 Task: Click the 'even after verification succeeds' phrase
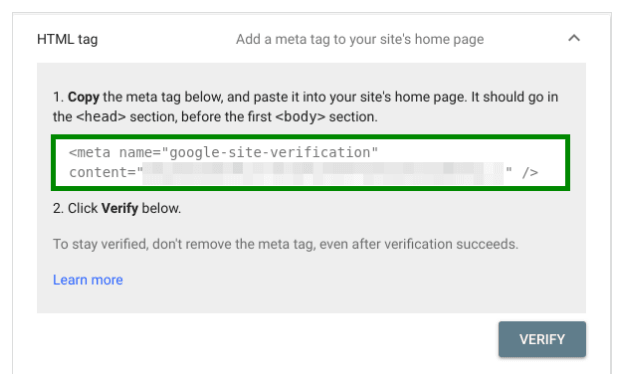coord(418,244)
